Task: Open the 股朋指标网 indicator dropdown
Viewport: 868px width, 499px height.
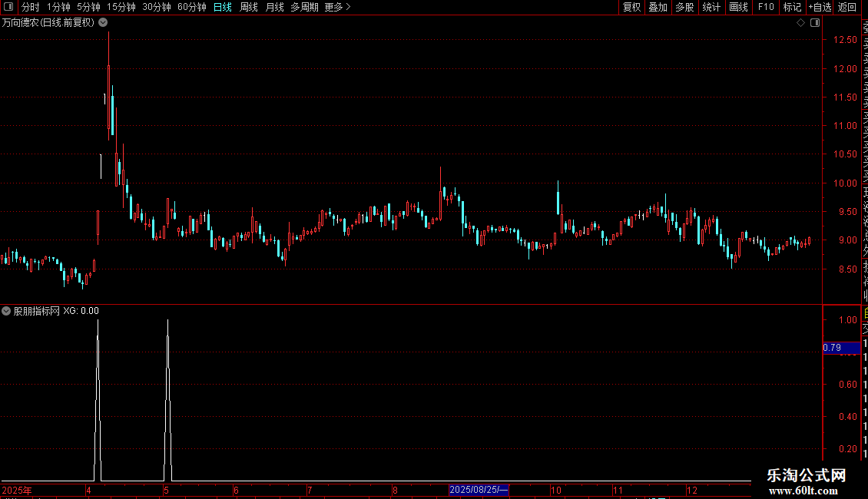Action: (x=6, y=311)
